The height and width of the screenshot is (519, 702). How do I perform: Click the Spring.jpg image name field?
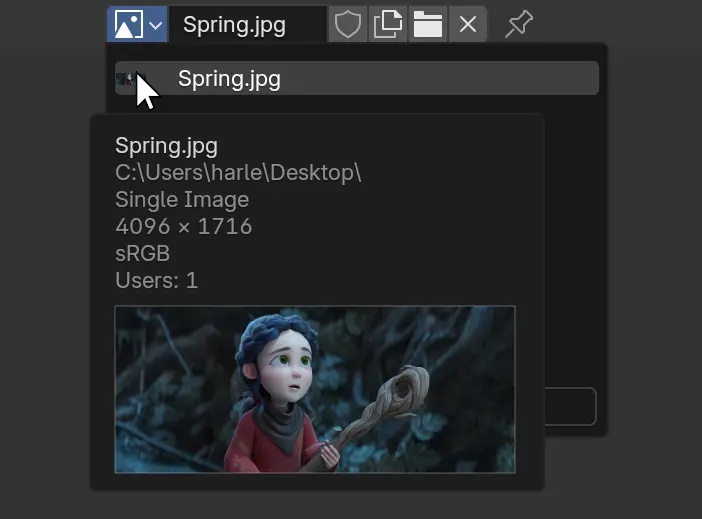point(248,24)
